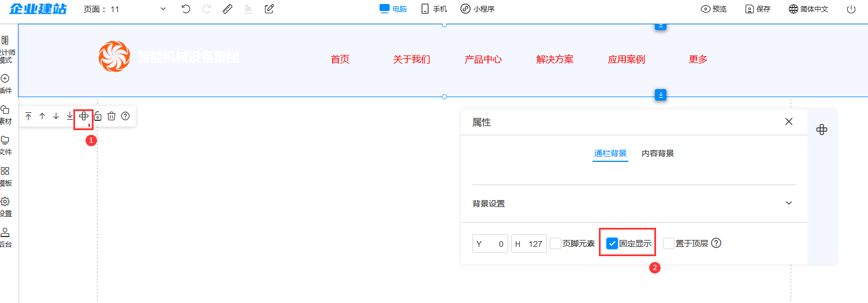Open help question mark in floating toolbar
Viewport: 868px width, 303px height.
(125, 116)
